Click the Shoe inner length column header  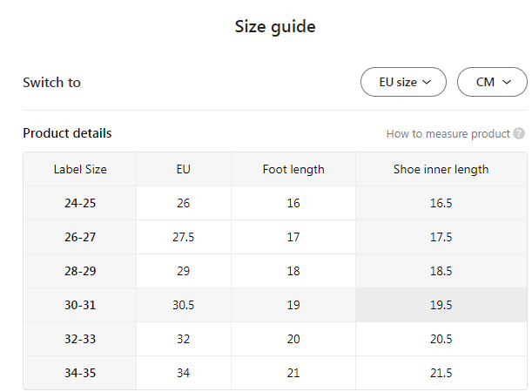[441, 169]
